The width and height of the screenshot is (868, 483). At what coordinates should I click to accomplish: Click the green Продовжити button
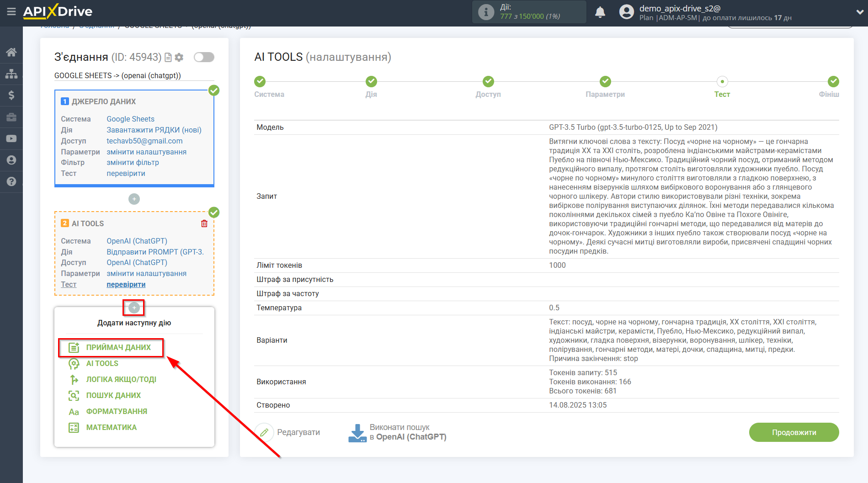794,432
